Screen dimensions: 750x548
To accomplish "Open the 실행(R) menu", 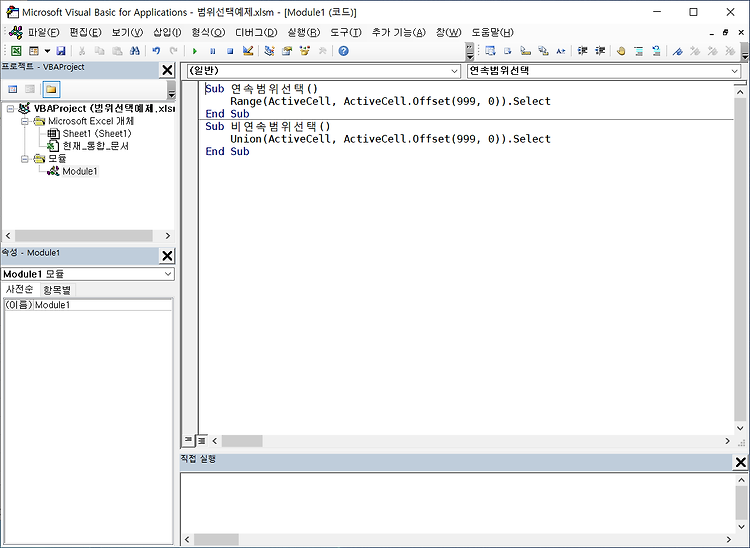I will [304, 33].
